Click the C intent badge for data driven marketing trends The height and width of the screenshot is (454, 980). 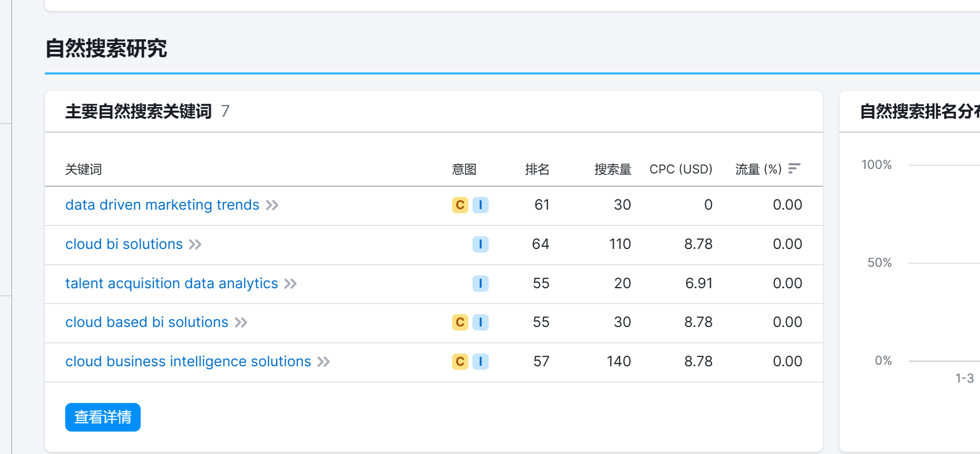460,205
